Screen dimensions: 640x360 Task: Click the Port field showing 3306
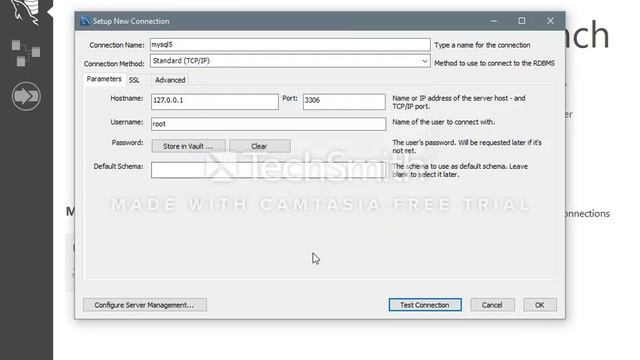coord(344,102)
